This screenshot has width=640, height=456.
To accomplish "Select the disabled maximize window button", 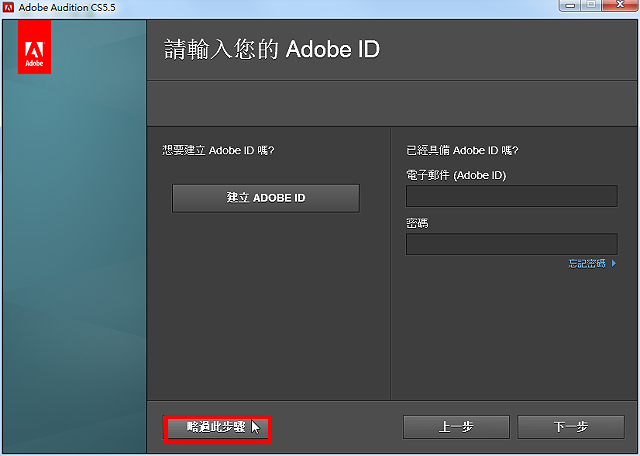I will point(591,5).
